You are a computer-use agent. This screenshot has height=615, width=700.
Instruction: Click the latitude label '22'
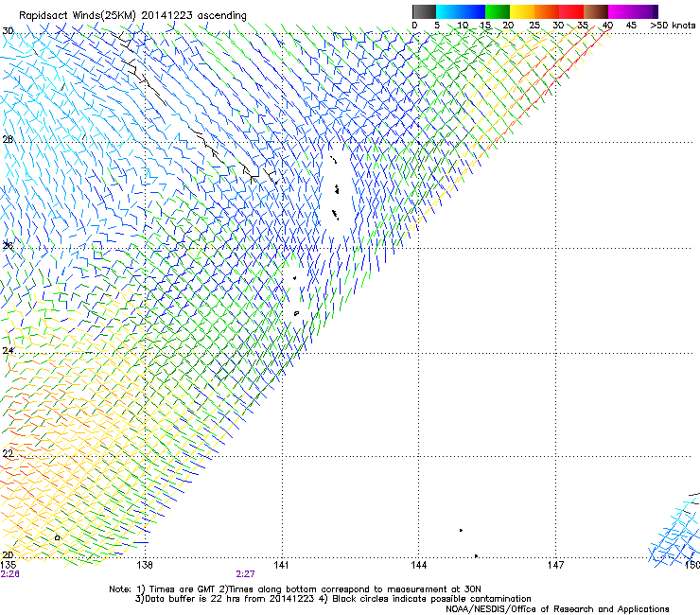tap(8, 453)
